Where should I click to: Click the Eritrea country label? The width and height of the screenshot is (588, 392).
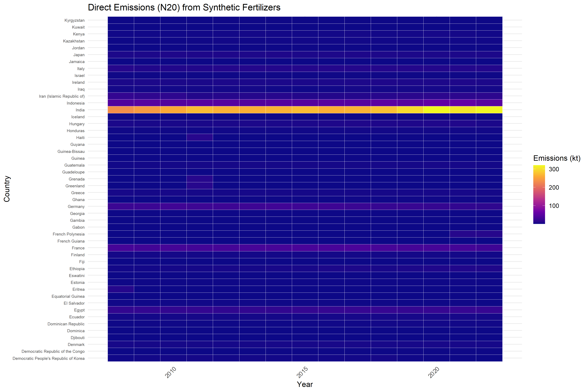pyautogui.click(x=79, y=289)
